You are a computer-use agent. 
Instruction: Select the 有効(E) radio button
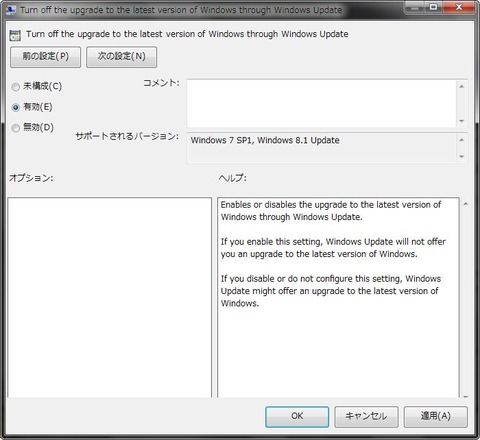pos(16,107)
